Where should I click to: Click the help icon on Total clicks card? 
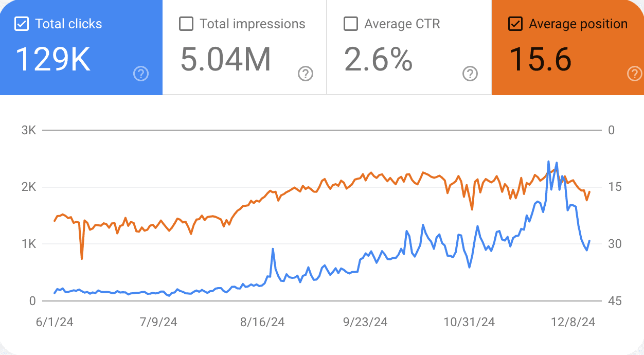[x=140, y=74]
